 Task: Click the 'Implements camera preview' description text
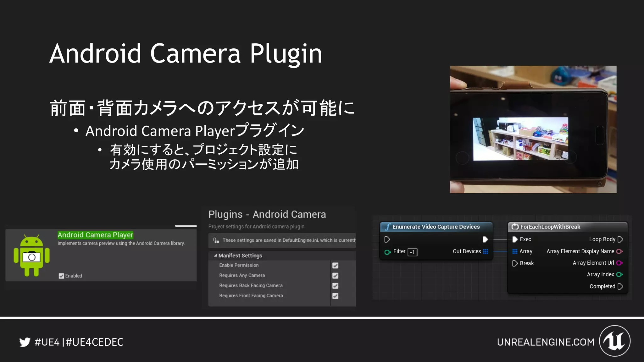121,243
